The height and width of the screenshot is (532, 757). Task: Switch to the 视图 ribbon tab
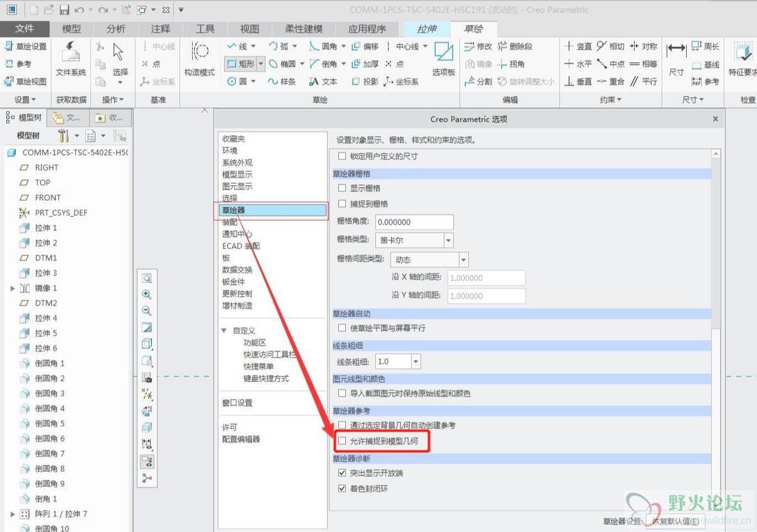tap(250, 29)
